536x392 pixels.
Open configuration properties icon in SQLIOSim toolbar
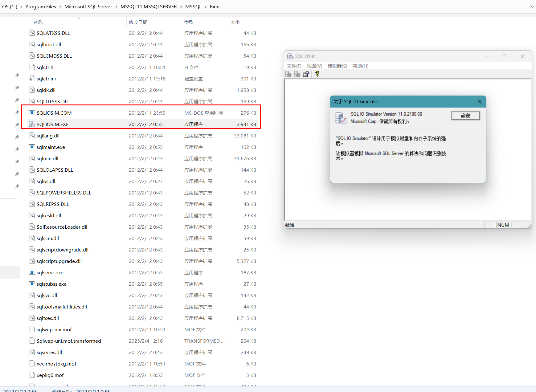(x=306, y=74)
